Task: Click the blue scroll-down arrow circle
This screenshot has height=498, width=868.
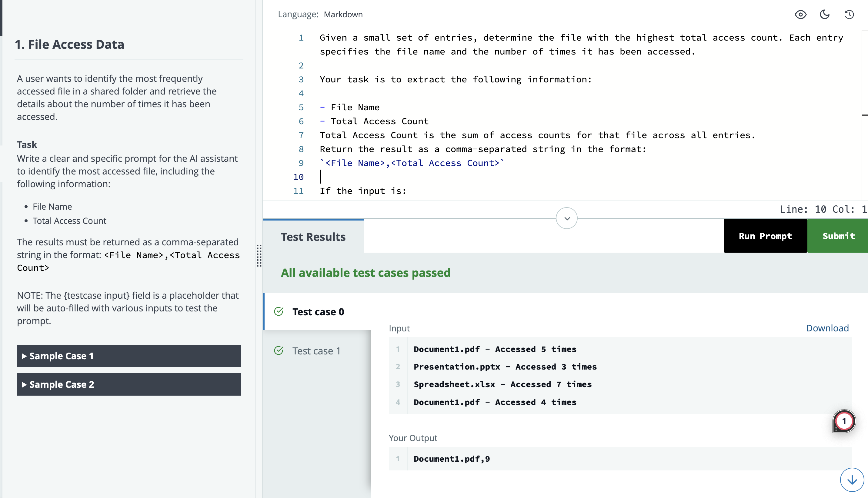Action: point(852,480)
